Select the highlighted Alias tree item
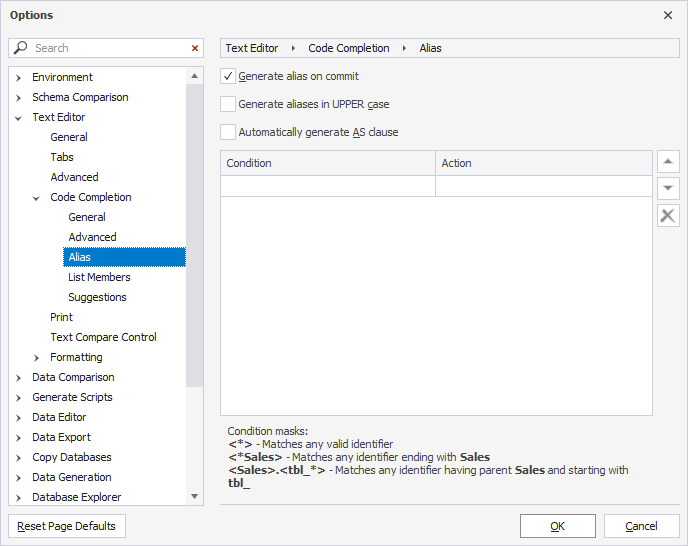This screenshot has width=688, height=546. tap(124, 257)
